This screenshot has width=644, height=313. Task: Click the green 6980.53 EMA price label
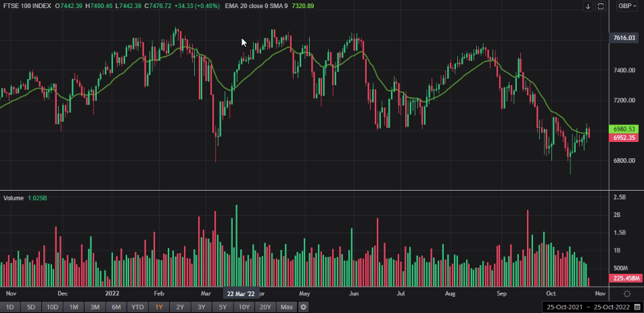[x=624, y=129]
